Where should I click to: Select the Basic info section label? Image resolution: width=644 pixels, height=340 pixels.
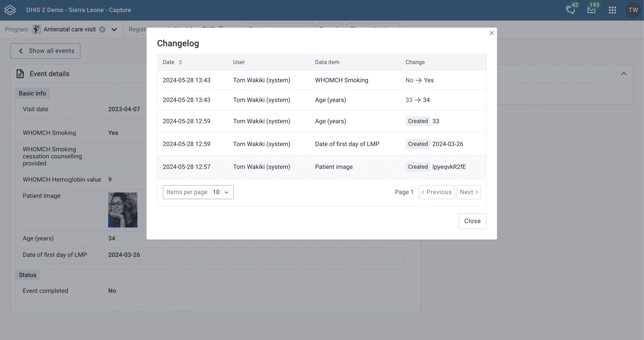(x=32, y=93)
